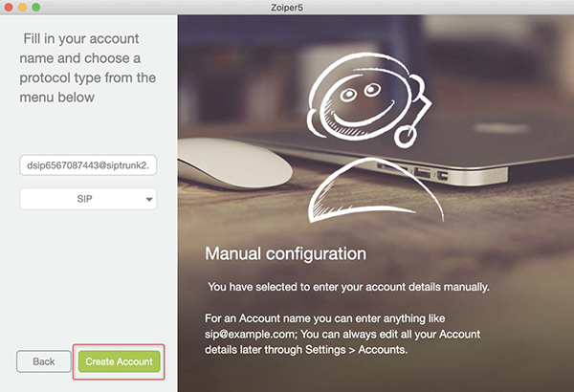Click 'You have selected to enter' sentence

pyautogui.click(x=348, y=287)
